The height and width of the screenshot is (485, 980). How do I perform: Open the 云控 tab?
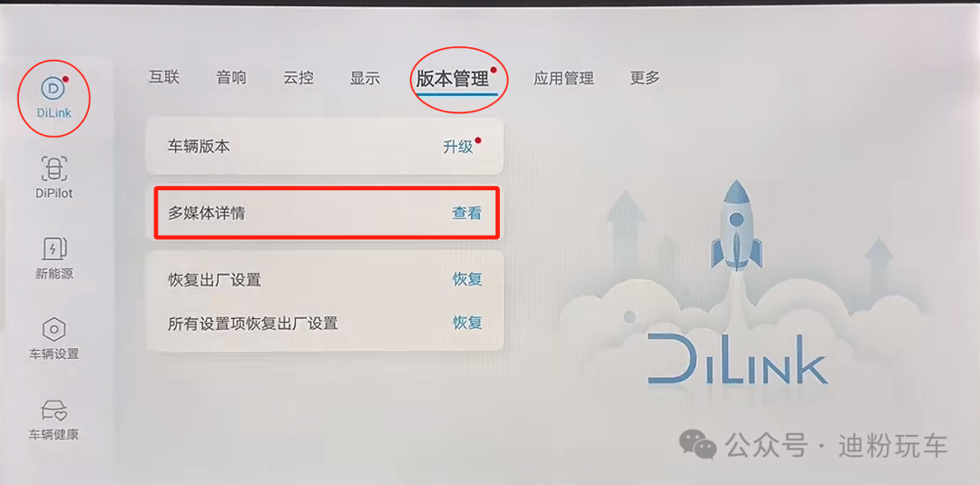299,78
